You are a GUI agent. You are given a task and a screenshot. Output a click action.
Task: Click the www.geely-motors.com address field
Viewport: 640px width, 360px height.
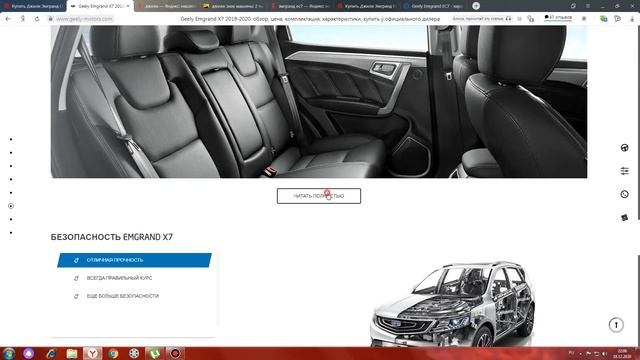click(x=84, y=19)
